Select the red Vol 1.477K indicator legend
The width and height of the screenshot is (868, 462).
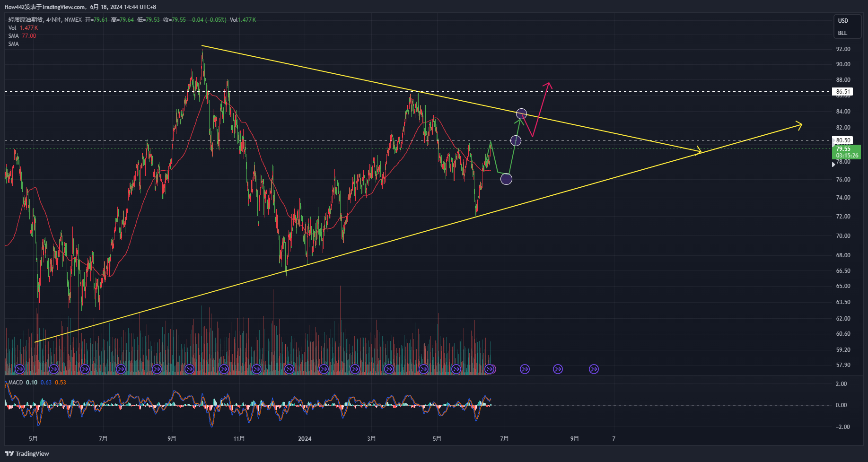[23, 28]
